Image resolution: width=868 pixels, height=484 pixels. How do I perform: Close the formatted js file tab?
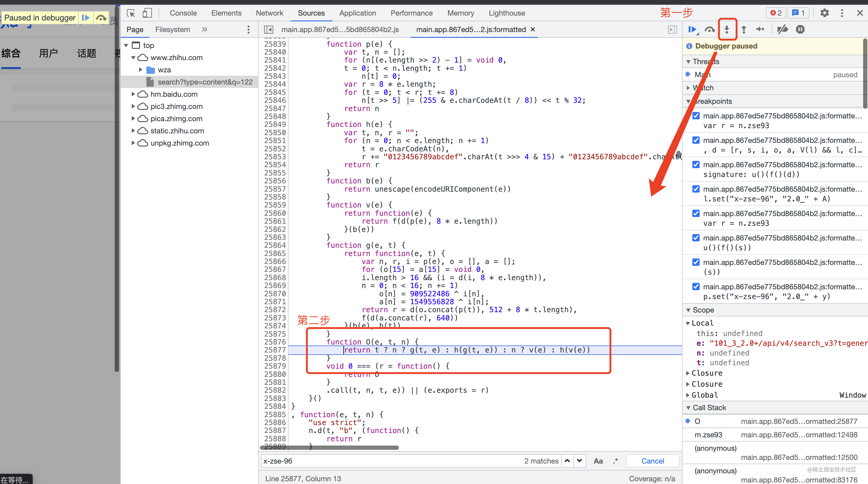tap(533, 29)
